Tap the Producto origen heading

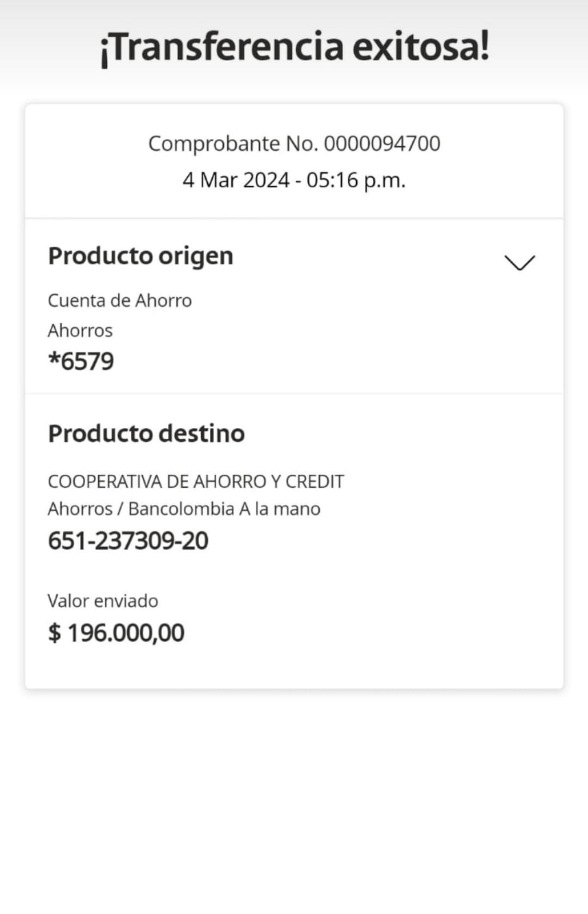(140, 256)
